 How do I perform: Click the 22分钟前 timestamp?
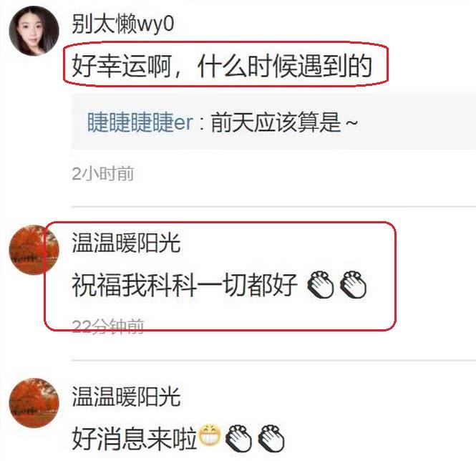[108, 326]
